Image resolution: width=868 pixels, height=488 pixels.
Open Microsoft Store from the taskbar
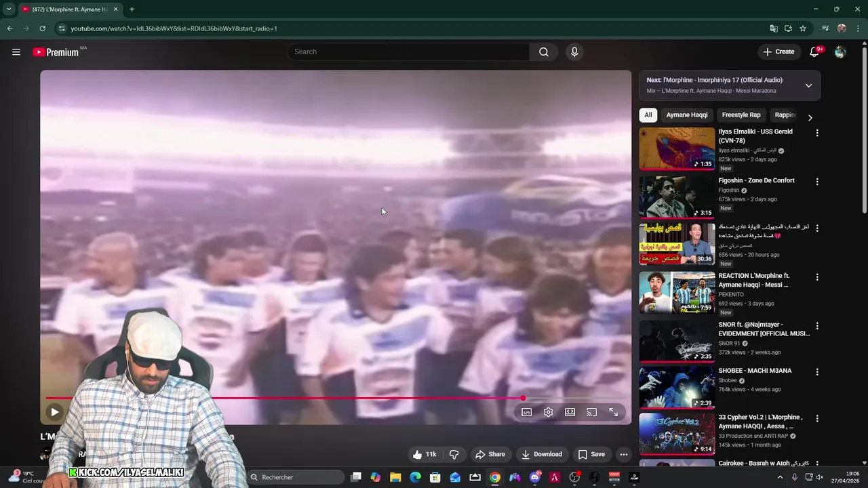coord(435,477)
